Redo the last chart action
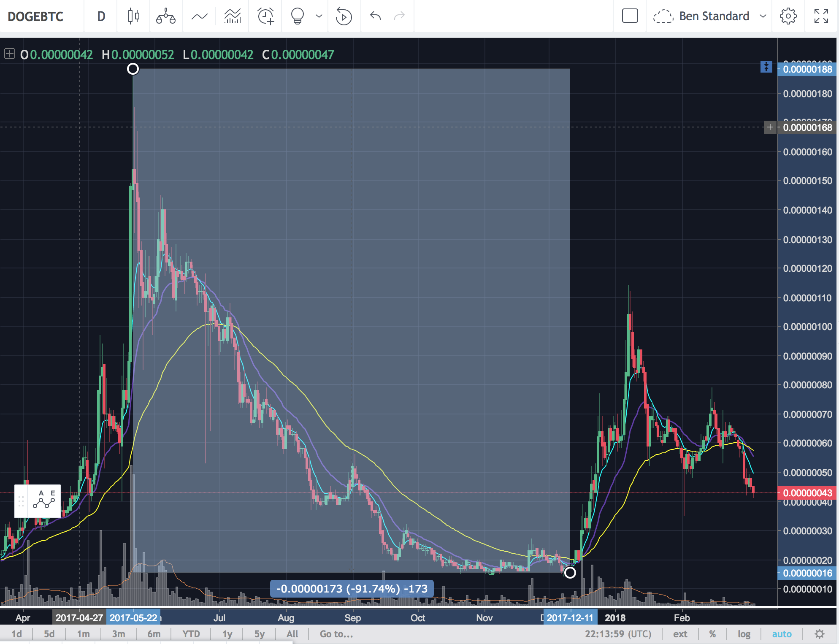 tap(399, 16)
